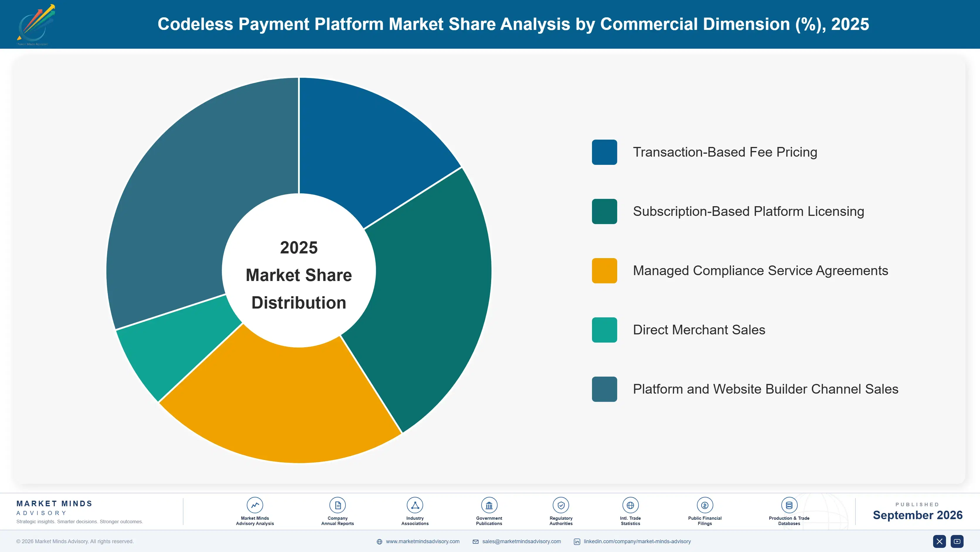
Task: Click the Transaction-Based Fee Pricing legend swatch
Action: click(604, 152)
